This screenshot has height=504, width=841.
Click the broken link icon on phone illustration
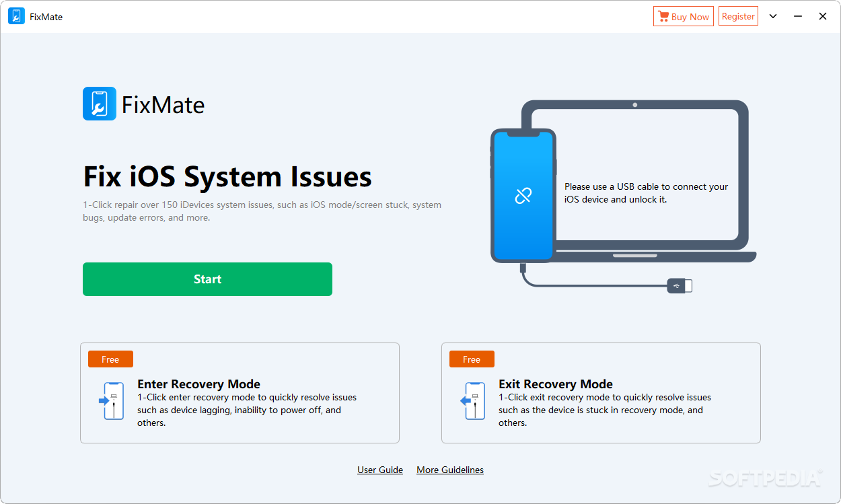pyautogui.click(x=523, y=196)
